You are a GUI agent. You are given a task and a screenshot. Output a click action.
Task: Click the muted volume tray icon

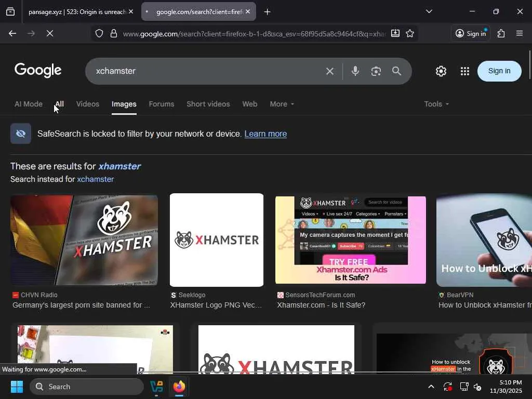point(477,387)
